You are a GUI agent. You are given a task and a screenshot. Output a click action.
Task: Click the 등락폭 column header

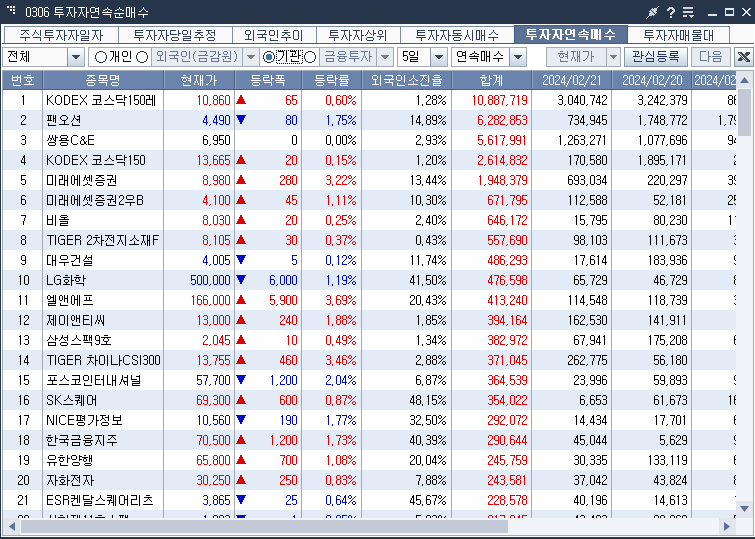[x=268, y=80]
